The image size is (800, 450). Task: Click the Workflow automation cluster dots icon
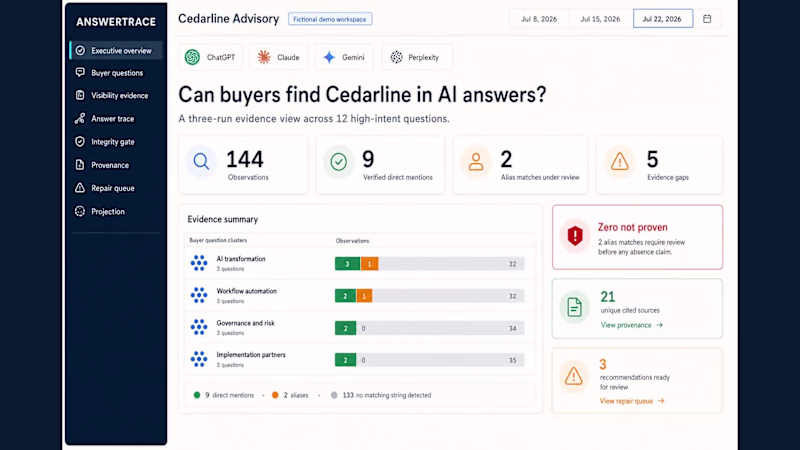tap(199, 295)
